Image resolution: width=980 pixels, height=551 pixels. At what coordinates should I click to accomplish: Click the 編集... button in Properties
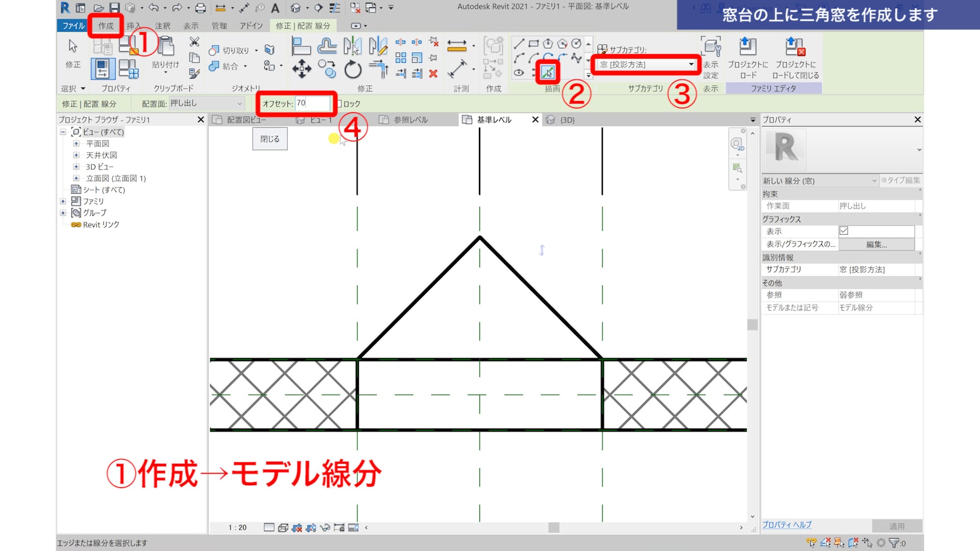point(876,244)
